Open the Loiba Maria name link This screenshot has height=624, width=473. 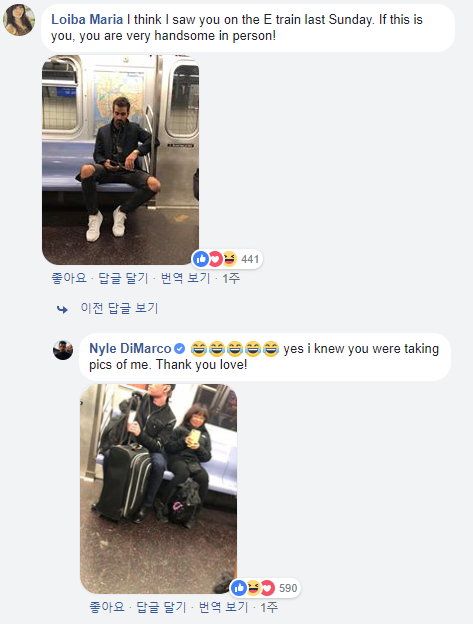(x=87, y=20)
